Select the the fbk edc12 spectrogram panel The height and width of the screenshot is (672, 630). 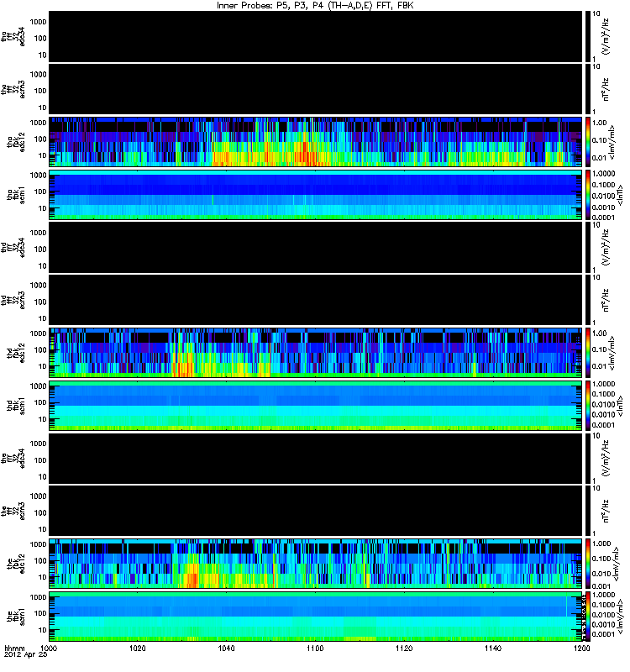[316, 564]
